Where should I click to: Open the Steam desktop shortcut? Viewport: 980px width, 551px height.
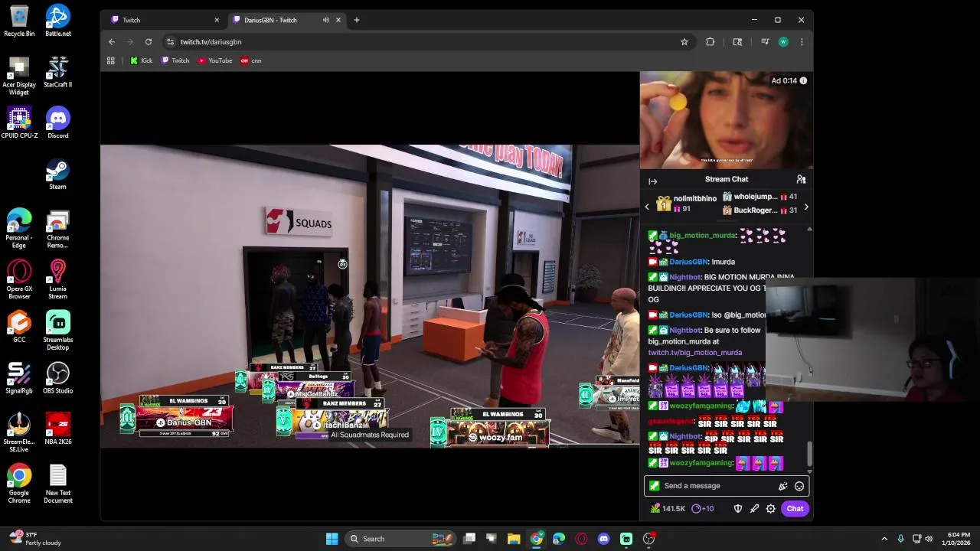[x=57, y=174]
